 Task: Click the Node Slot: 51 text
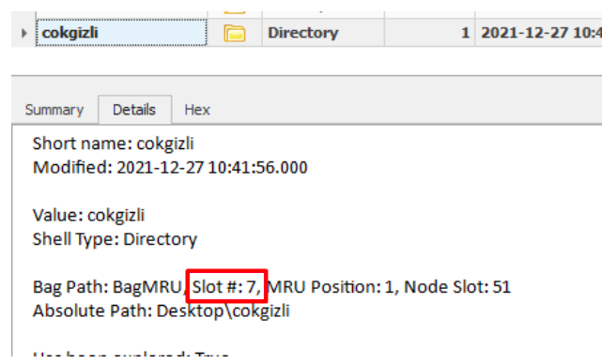[457, 287]
